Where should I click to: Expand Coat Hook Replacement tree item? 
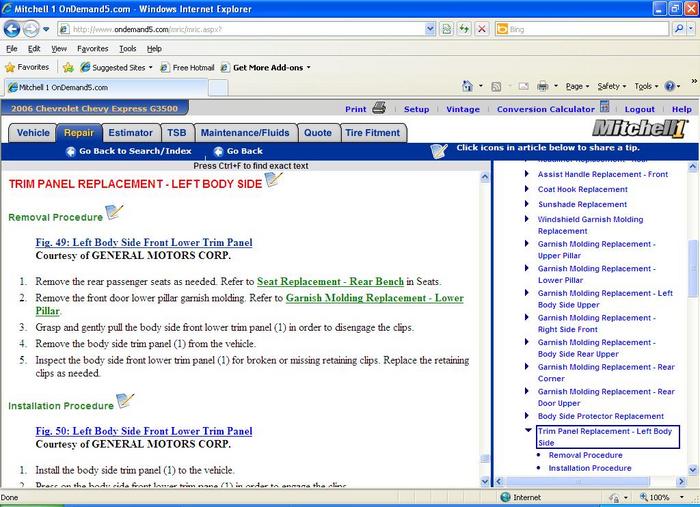(526, 189)
